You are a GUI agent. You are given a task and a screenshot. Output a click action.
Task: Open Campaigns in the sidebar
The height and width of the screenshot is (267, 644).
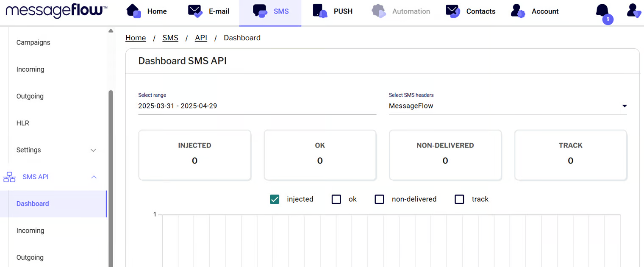(x=33, y=42)
